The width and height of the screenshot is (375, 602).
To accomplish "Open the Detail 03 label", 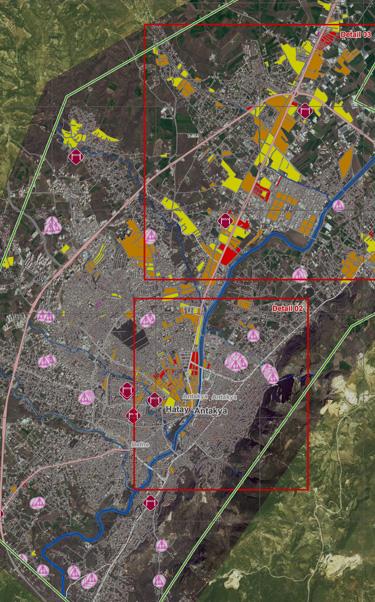I will point(356,35).
